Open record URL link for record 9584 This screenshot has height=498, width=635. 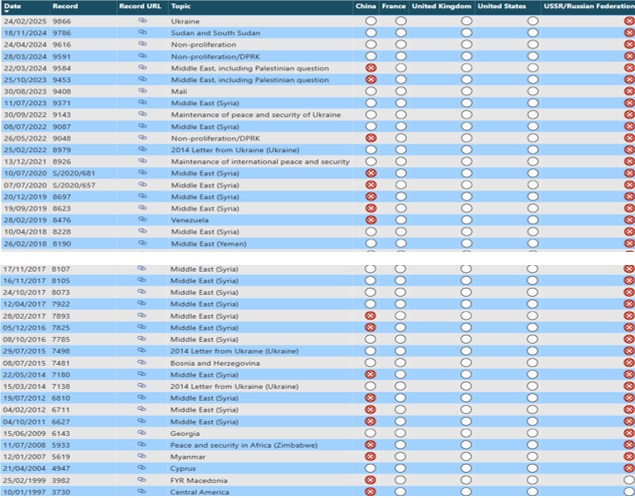142,67
